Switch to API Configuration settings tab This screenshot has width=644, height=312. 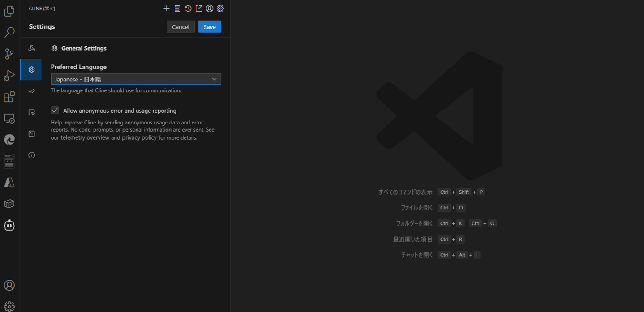[31, 48]
